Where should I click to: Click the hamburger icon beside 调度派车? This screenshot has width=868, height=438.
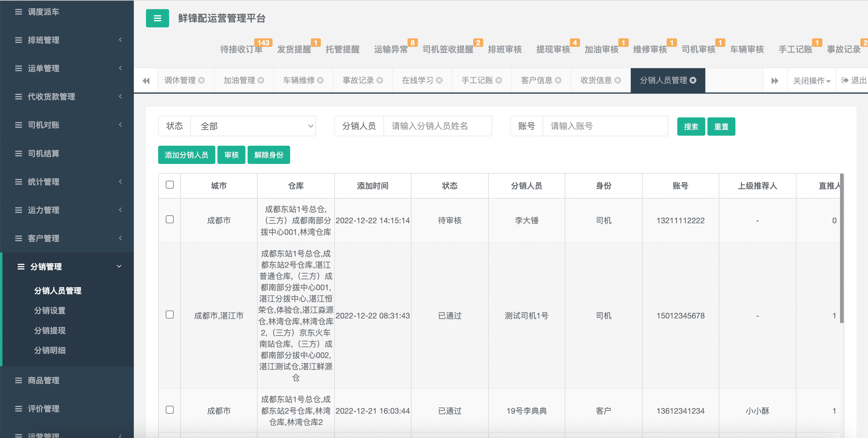point(19,12)
